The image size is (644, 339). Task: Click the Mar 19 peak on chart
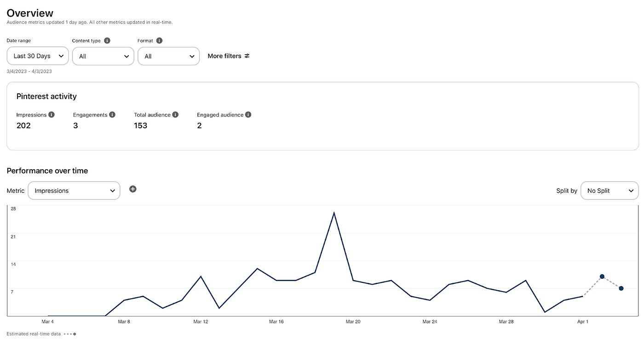click(334, 213)
